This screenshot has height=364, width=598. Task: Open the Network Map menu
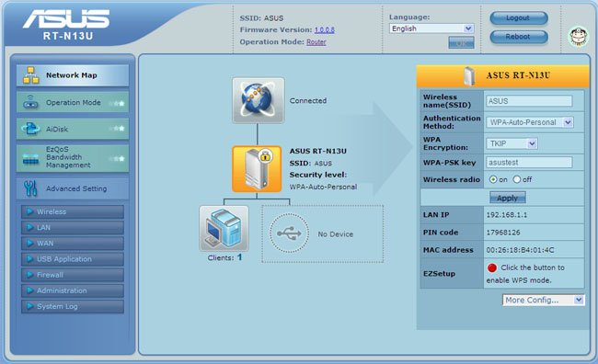(73, 75)
